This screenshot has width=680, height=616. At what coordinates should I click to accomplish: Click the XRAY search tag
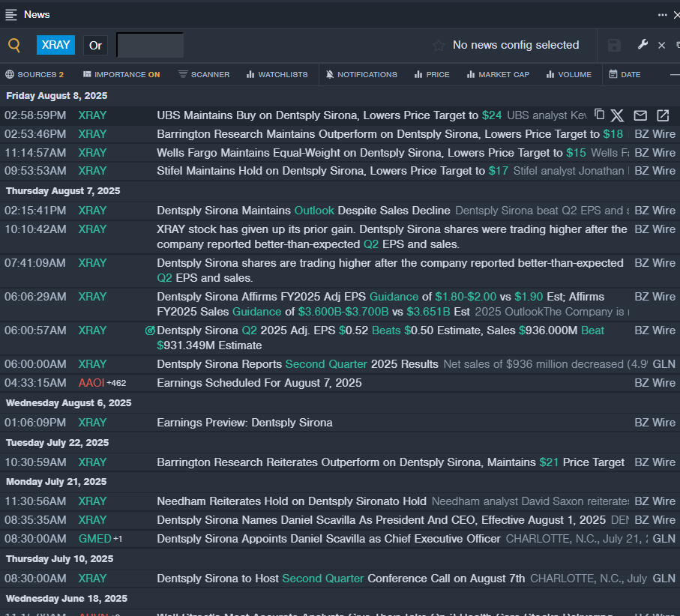[x=56, y=45]
